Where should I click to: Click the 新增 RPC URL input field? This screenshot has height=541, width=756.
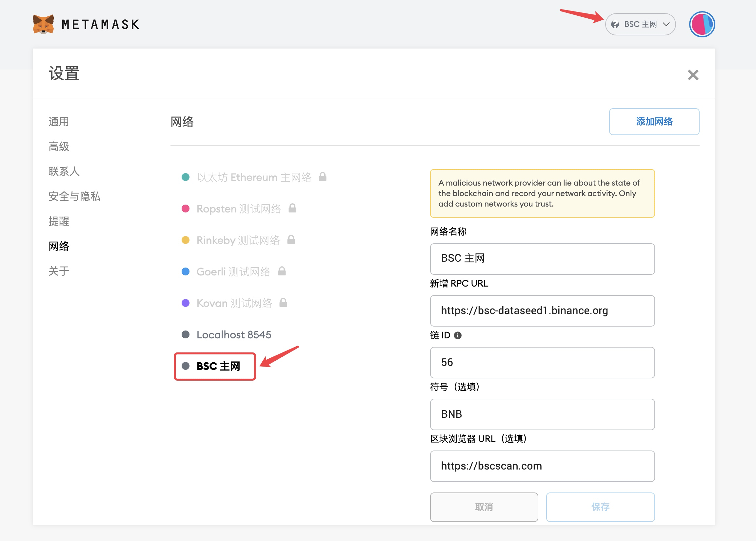click(542, 311)
